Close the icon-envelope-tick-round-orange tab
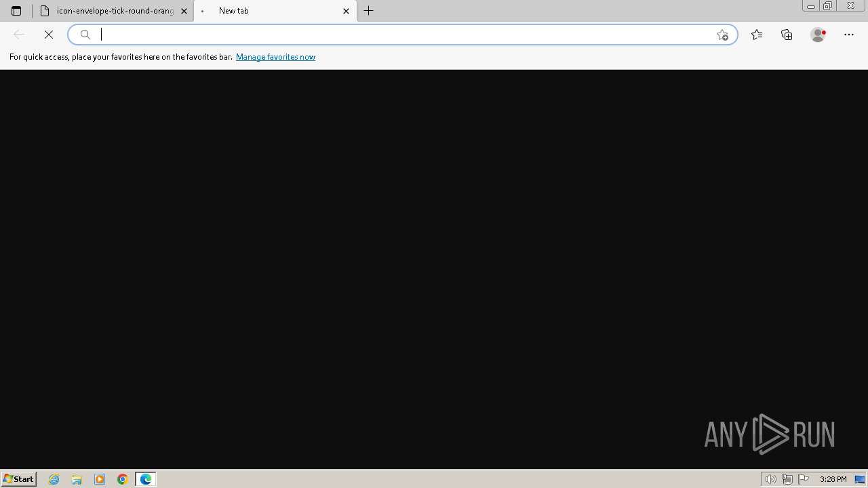 click(184, 11)
